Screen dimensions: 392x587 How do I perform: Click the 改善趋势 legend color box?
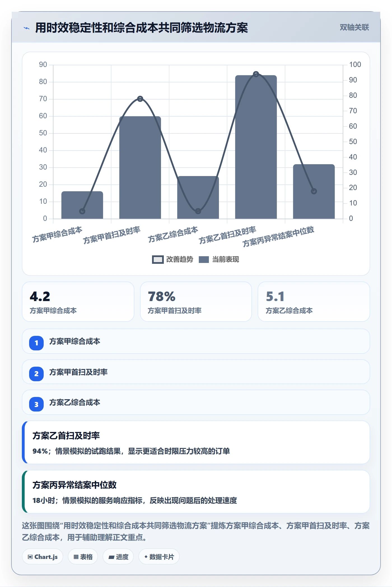pos(158,260)
